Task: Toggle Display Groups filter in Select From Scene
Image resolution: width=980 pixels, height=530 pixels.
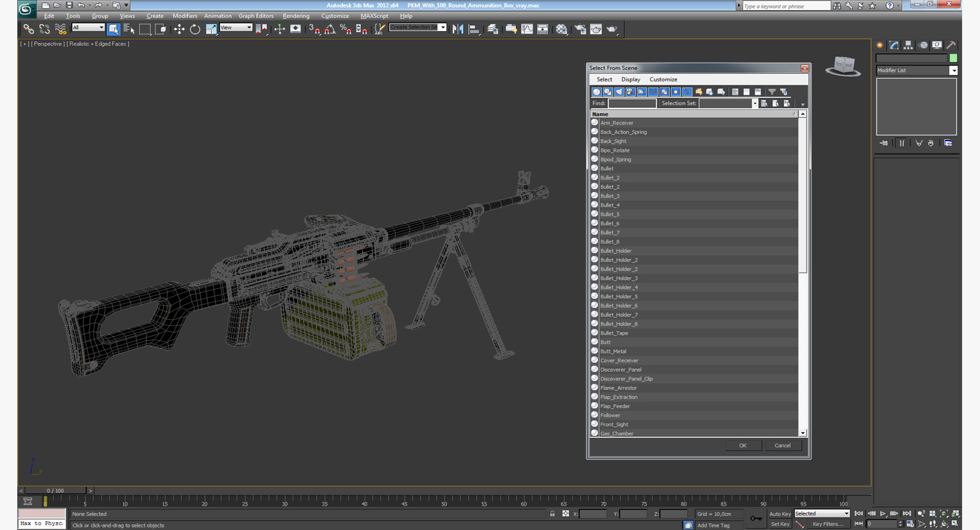Action: click(664, 92)
